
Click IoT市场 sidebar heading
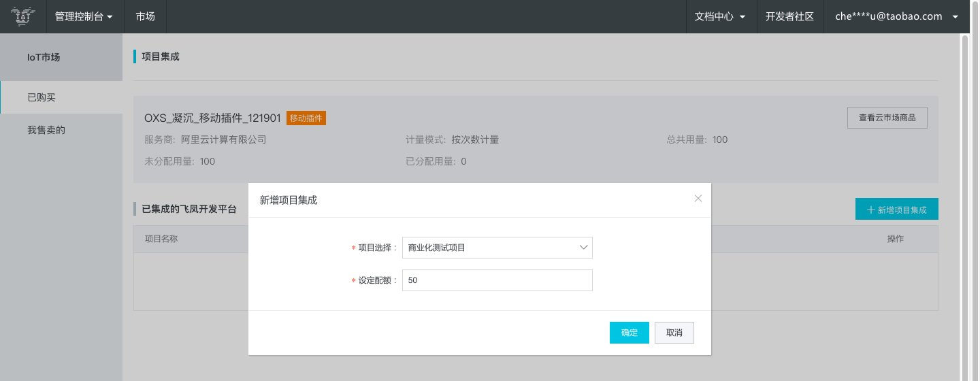tap(44, 57)
